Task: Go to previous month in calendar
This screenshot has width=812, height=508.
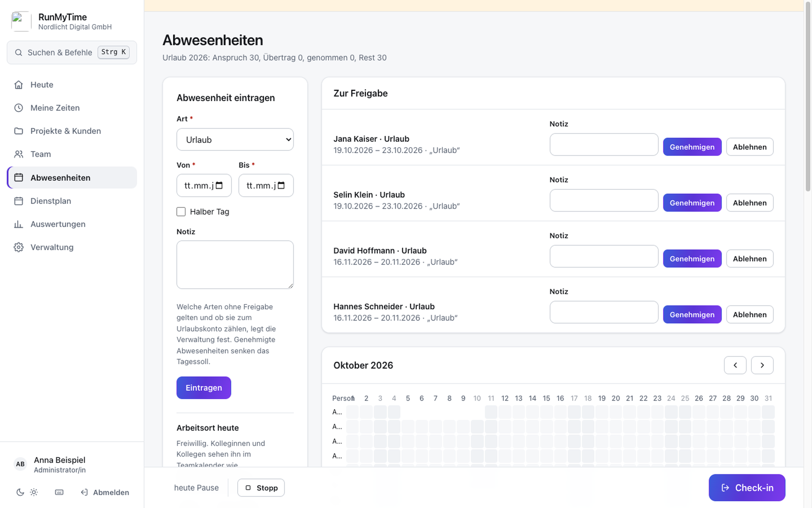Action: tap(735, 365)
